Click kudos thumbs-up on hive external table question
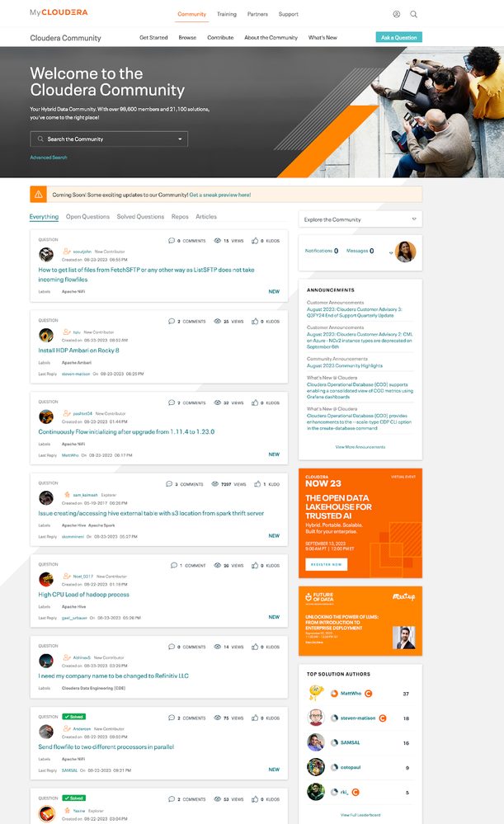This screenshot has height=824, width=504. 257,484
